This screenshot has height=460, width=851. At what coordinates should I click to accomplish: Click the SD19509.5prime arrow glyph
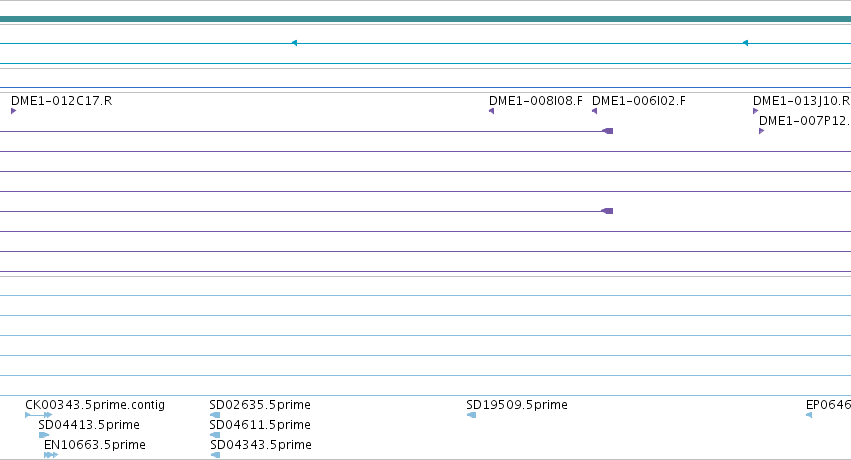coord(471,415)
